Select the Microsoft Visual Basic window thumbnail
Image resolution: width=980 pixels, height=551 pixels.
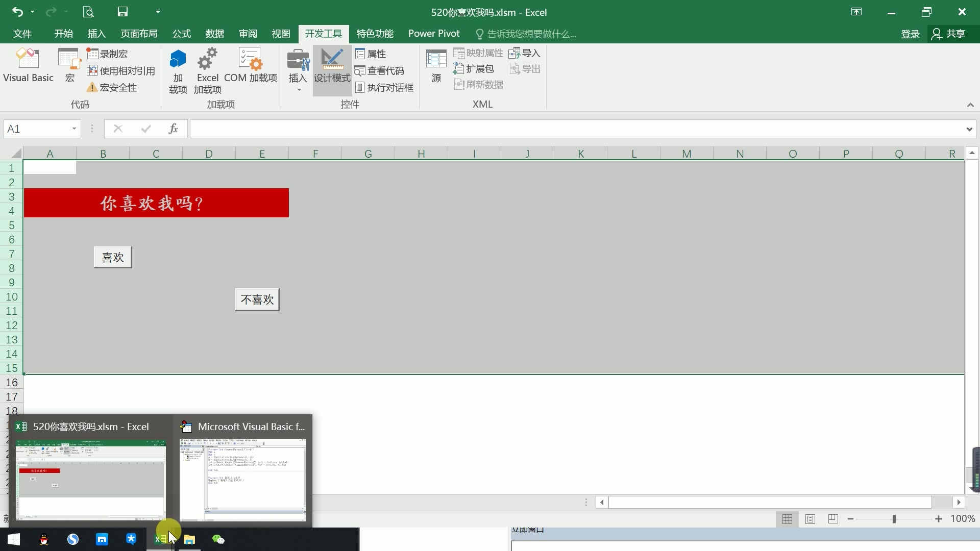[x=243, y=480]
